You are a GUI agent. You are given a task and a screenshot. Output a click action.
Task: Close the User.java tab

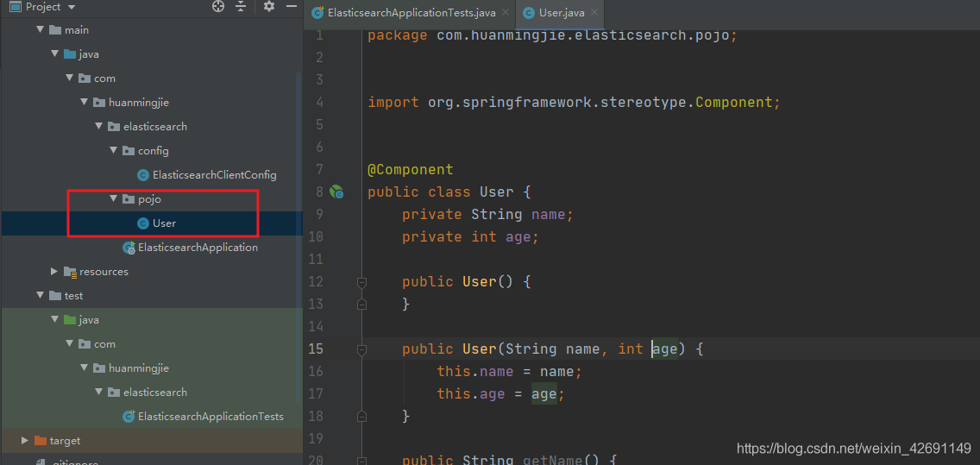[594, 13]
